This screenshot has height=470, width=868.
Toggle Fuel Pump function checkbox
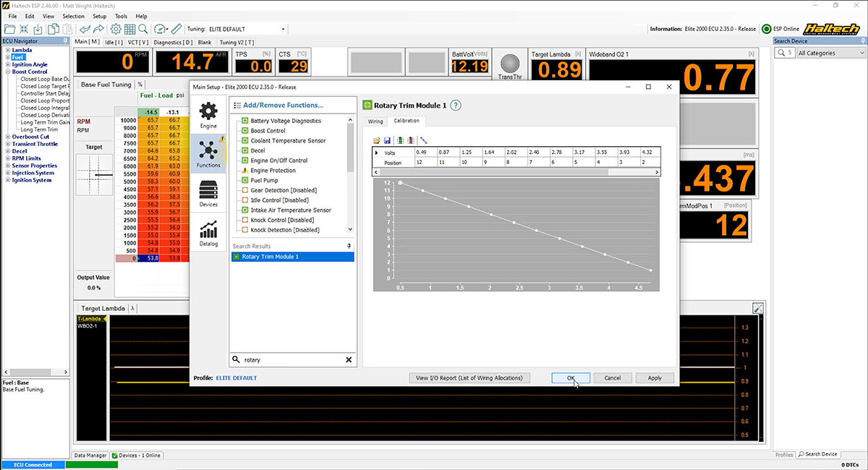246,180
